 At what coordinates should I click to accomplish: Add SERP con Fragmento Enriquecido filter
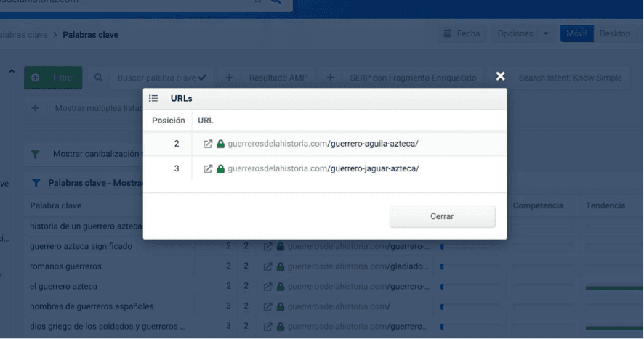coord(401,78)
